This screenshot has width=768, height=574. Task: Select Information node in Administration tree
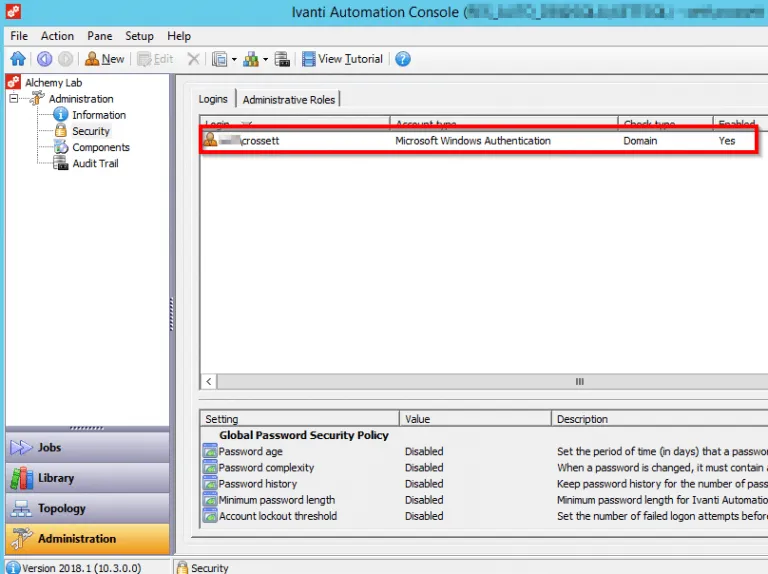[x=98, y=115]
